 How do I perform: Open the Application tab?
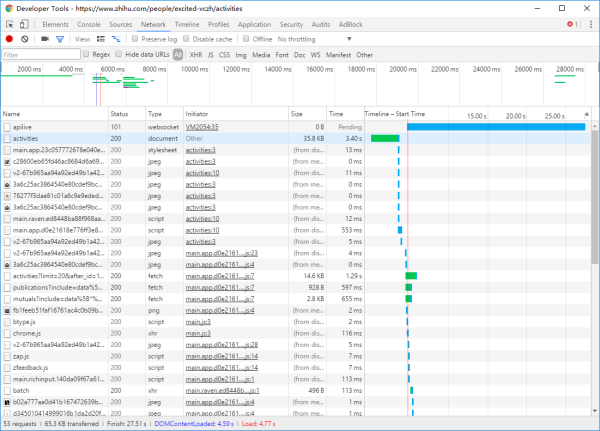(x=253, y=23)
